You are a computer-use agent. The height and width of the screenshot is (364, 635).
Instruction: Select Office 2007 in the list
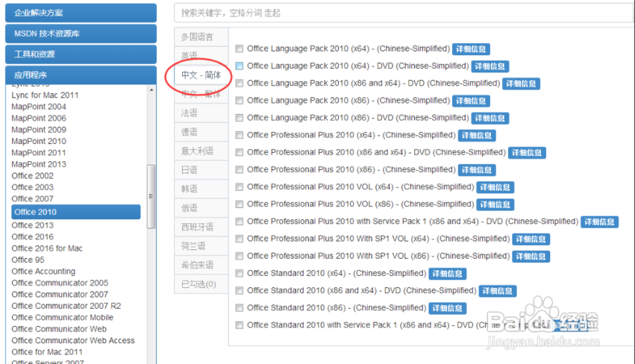(x=32, y=199)
